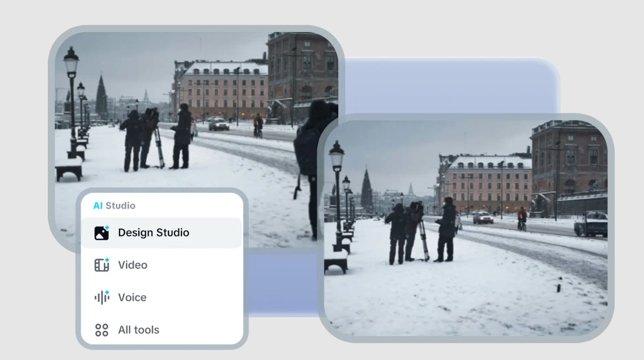The height and width of the screenshot is (360, 644).
Task: Select the Video menu entry label
Action: point(132,265)
